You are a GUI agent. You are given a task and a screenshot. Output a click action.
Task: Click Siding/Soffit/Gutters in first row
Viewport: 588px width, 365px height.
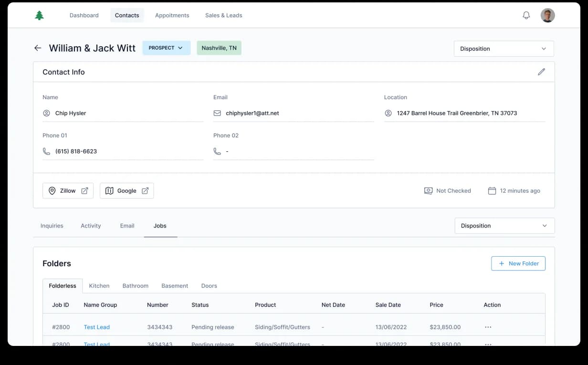pos(283,327)
